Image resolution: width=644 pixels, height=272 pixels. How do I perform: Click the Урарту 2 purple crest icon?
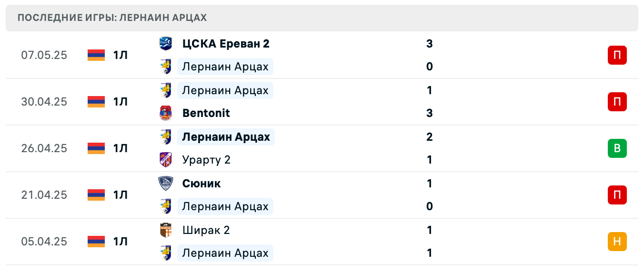165,160
